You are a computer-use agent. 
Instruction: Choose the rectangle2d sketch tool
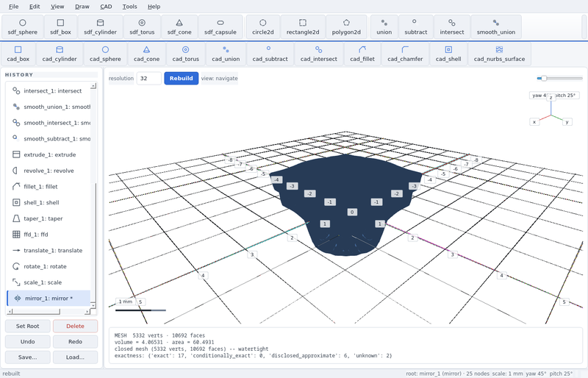pos(303,27)
